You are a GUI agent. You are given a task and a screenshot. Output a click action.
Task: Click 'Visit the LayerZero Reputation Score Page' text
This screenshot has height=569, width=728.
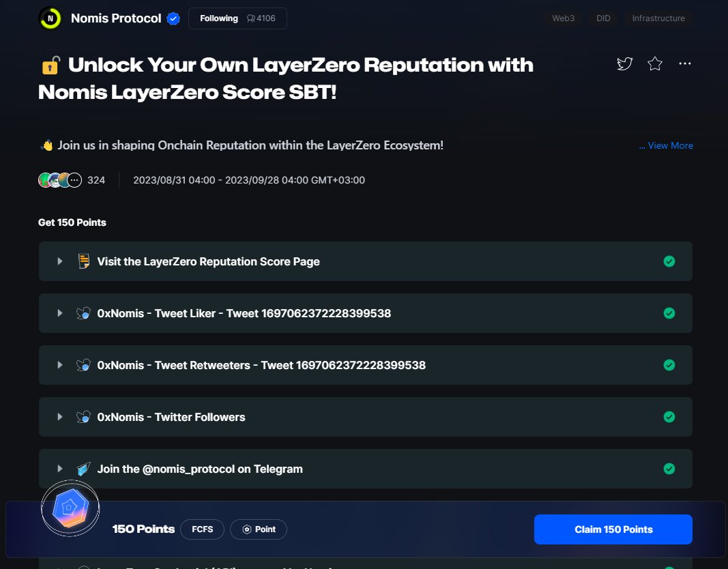(x=209, y=261)
